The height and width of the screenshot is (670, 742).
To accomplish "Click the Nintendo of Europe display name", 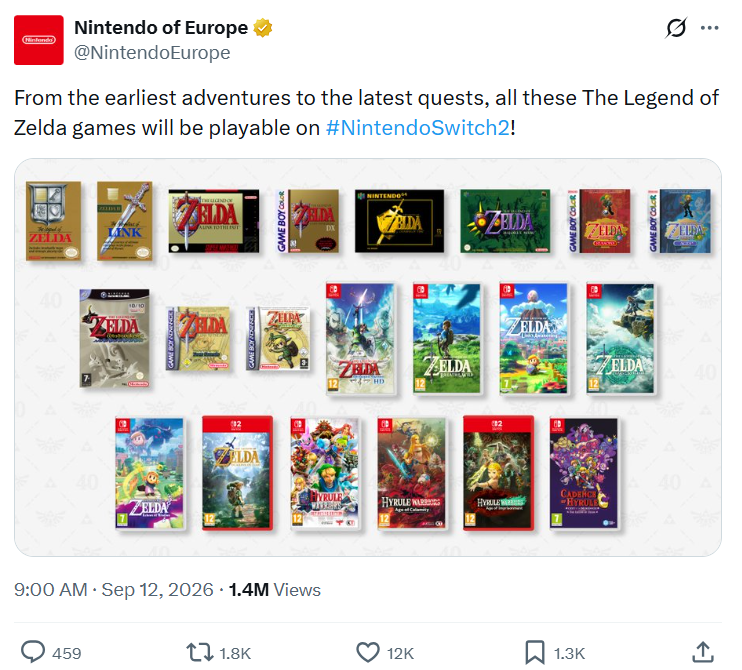I will (x=161, y=28).
